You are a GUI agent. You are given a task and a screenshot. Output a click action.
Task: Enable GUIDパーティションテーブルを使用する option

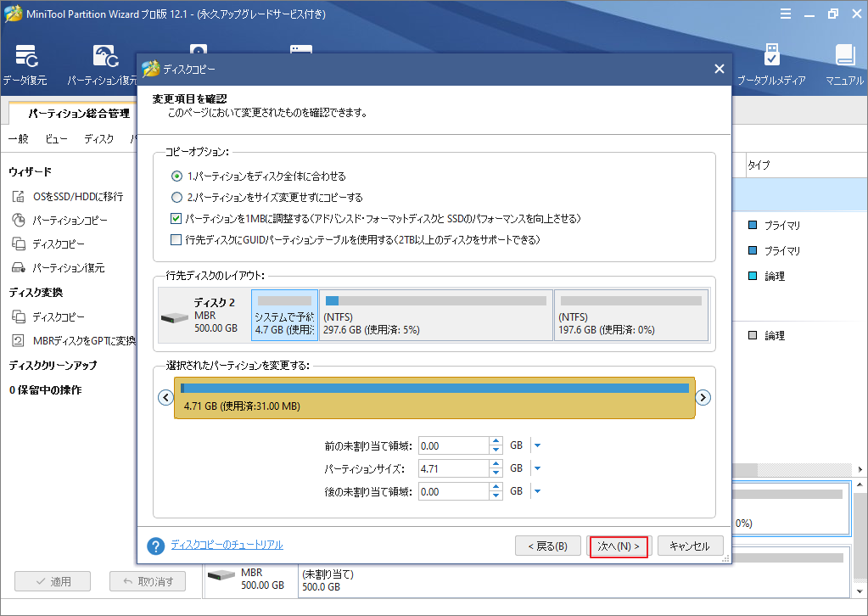(176, 239)
